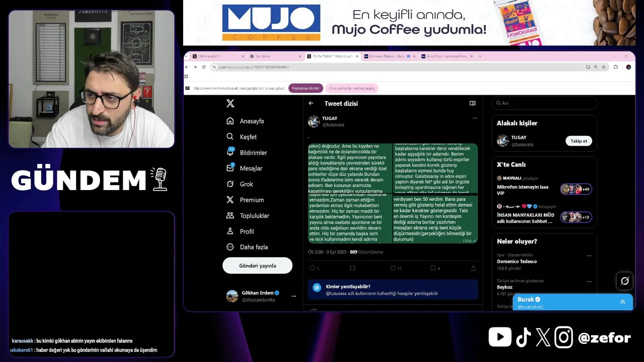Join the Mikrofon istemeyin laaa VIP space
644x362 pixels.
click(x=544, y=187)
